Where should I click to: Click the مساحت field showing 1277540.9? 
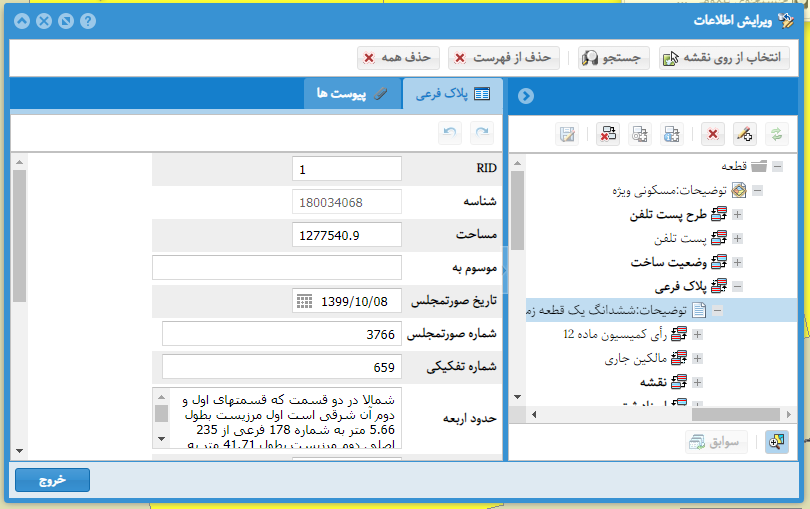(x=347, y=235)
